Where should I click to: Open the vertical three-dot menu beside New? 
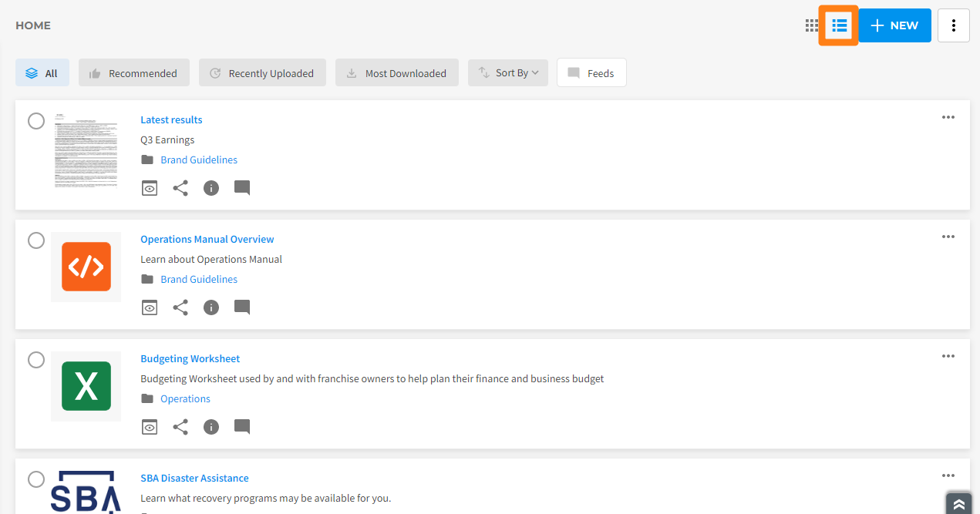(953, 25)
